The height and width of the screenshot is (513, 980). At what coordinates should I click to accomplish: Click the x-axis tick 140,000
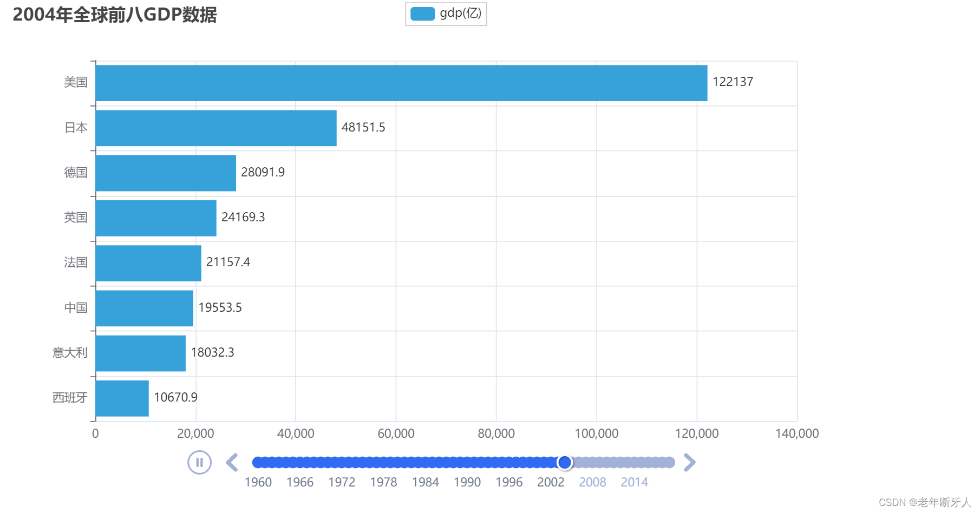coord(797,433)
